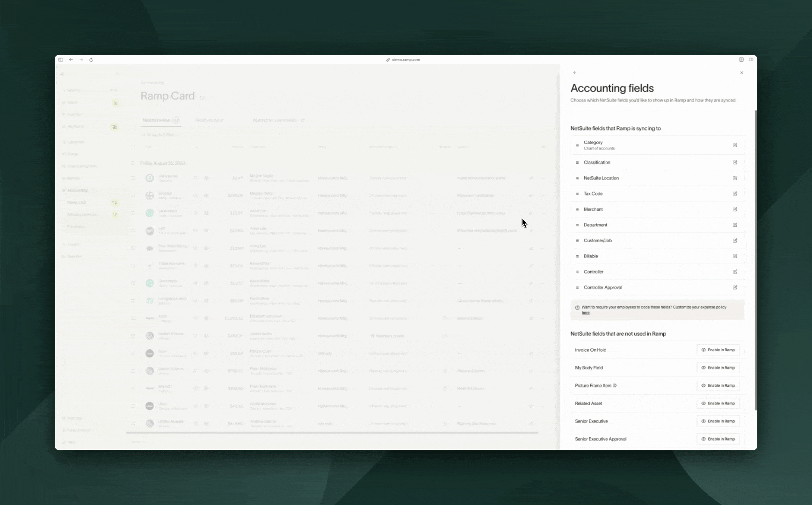Edit the Billable field
The image size is (812, 505).
[735, 256]
